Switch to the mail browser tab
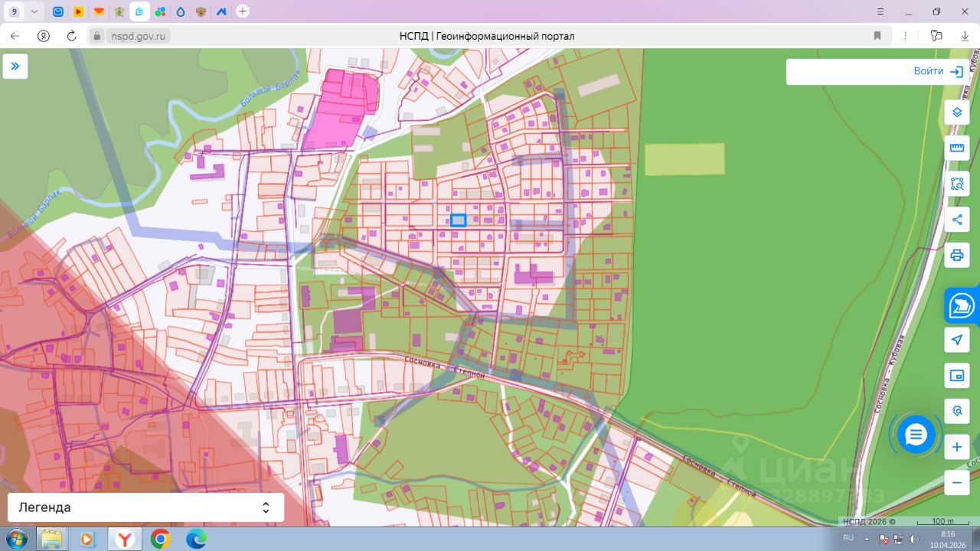The image size is (980, 551). pyautogui.click(x=58, y=11)
